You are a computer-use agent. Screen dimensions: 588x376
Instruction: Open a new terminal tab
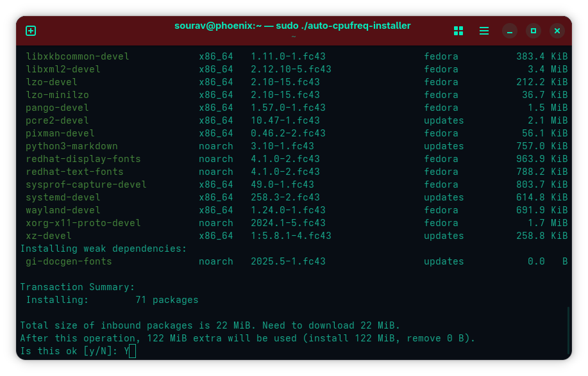point(31,31)
